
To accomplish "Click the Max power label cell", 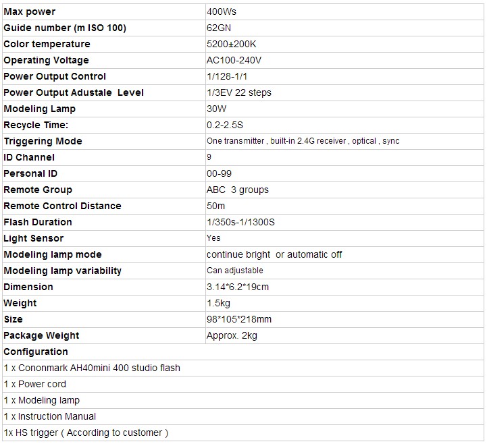I will (x=30, y=11).
